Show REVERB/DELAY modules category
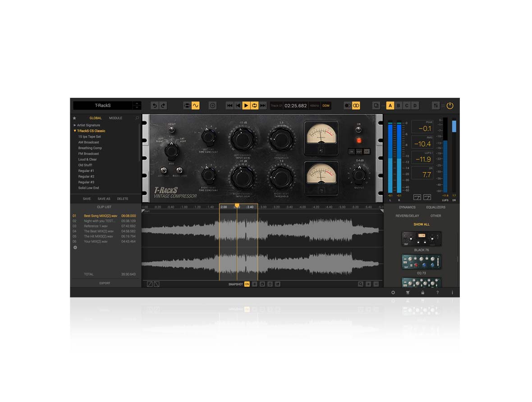Viewport: 532px width, 402px height. 407,216
